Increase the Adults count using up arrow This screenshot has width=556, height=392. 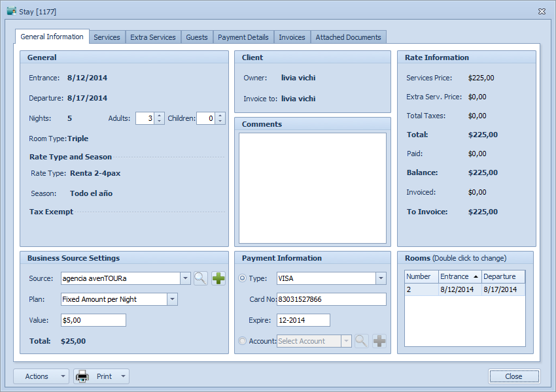coord(160,116)
